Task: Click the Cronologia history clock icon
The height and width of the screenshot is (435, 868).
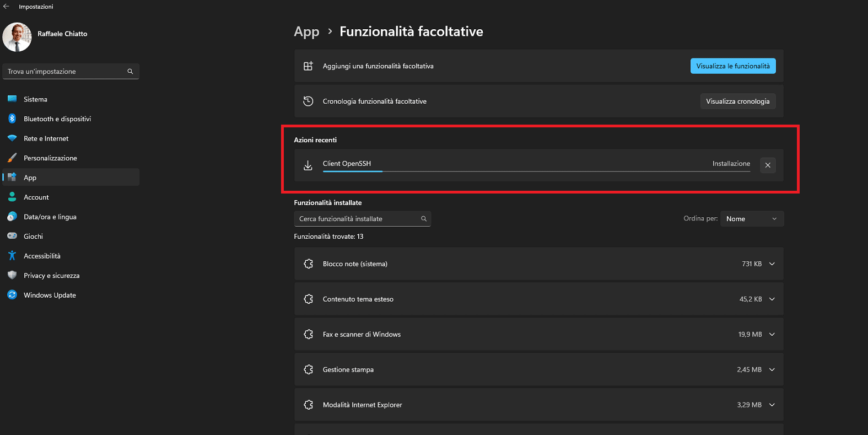Action: (308, 101)
